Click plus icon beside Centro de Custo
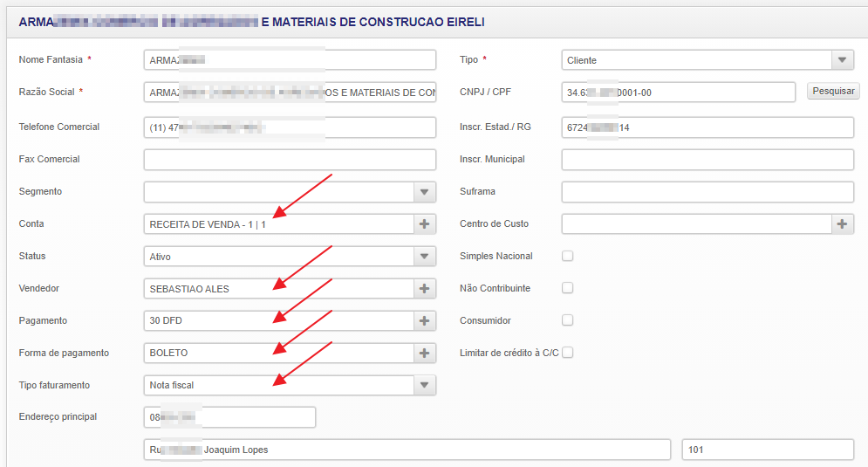The width and height of the screenshot is (868, 467). click(x=843, y=224)
